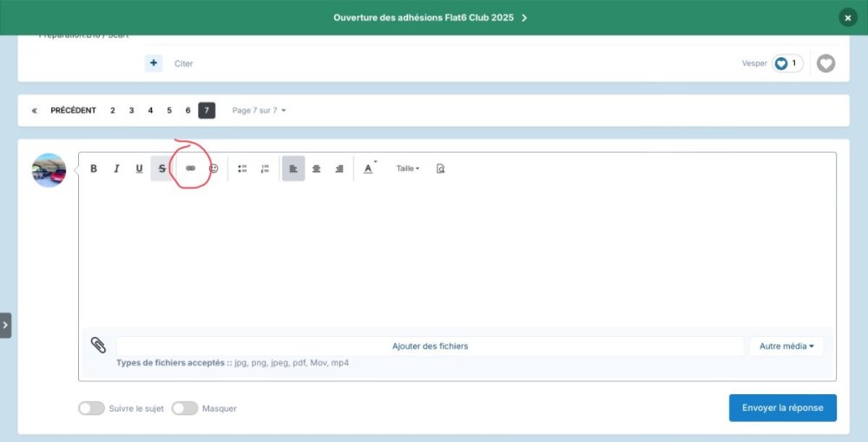The width and height of the screenshot is (868, 442).
Task: Turn on the Masquer toggle
Action: (185, 408)
